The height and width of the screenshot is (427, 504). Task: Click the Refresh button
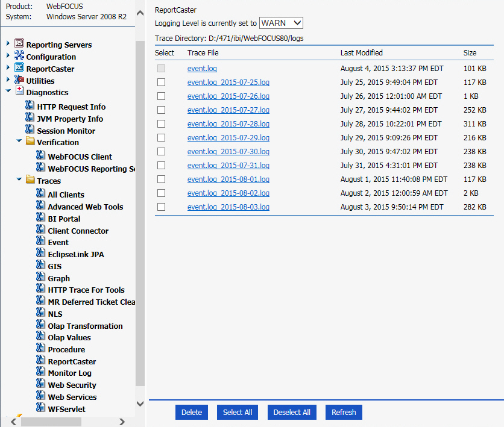[x=344, y=412]
